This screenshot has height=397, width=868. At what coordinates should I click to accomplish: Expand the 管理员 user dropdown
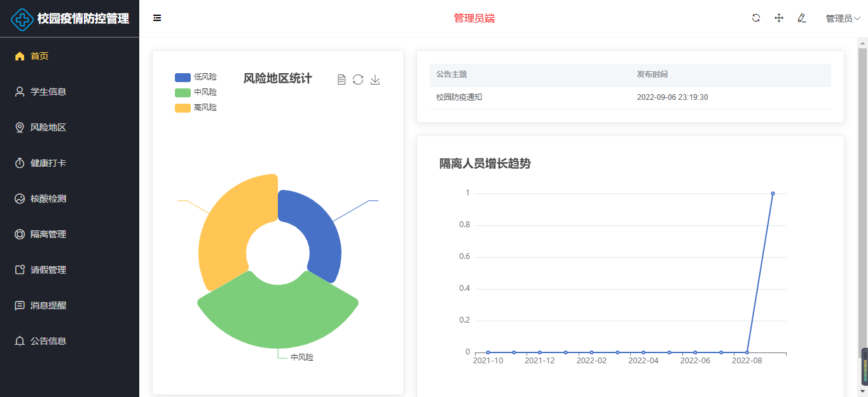click(843, 18)
